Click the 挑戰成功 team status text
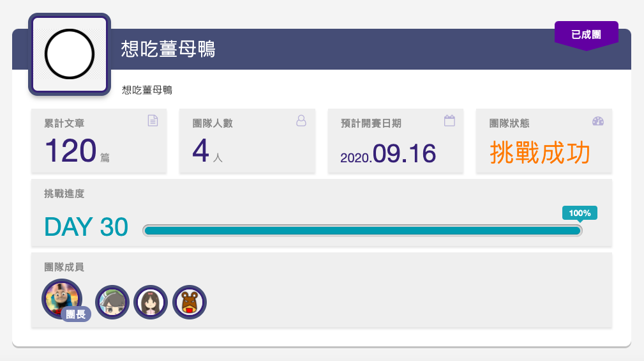The width and height of the screenshot is (644, 361). [x=540, y=153]
